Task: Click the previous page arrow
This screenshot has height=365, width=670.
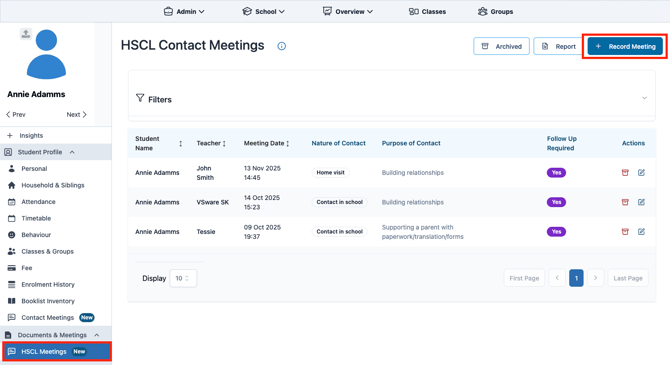Action: coord(557,278)
